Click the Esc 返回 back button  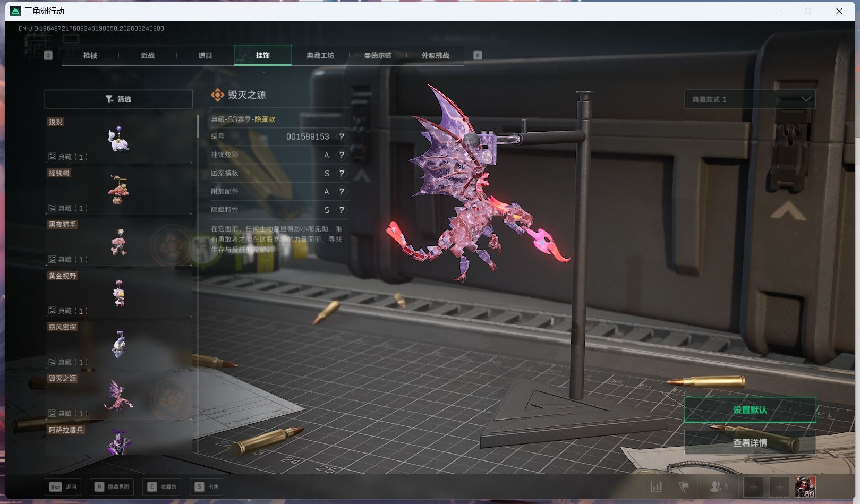pyautogui.click(x=63, y=486)
